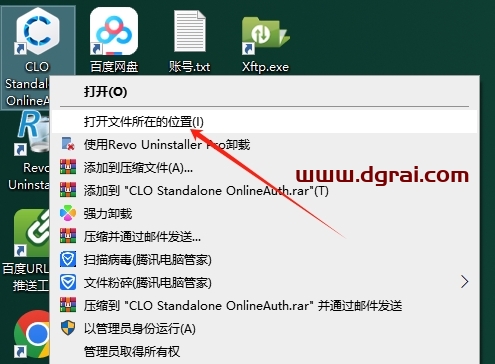Click WinRAR icon beside 添加到压缩文件(A)
The height and width of the screenshot is (364, 495).
68,167
